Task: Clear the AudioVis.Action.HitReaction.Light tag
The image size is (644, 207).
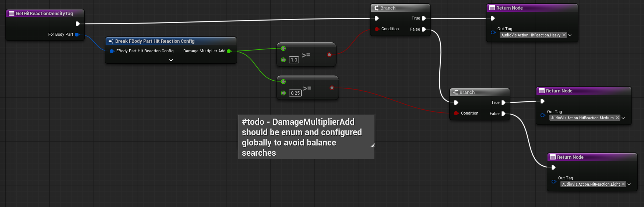Action: pyautogui.click(x=623, y=184)
